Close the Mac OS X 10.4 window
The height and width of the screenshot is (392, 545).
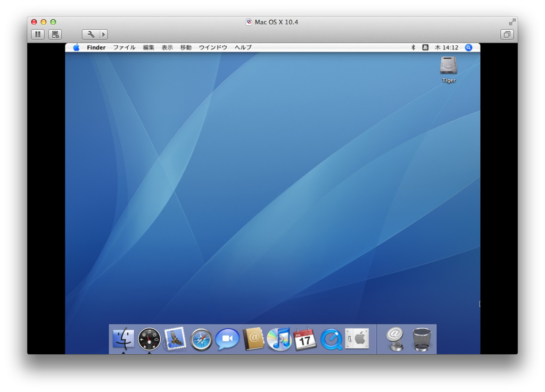point(34,22)
